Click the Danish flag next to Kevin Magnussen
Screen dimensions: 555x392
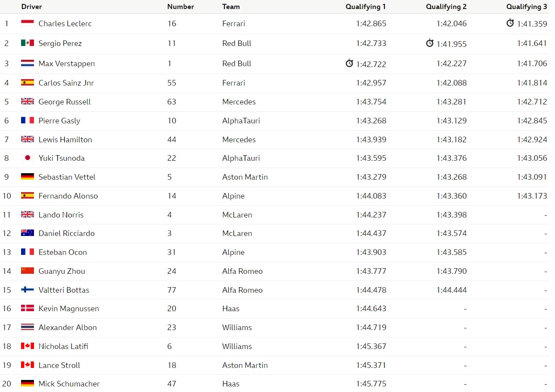click(x=28, y=308)
